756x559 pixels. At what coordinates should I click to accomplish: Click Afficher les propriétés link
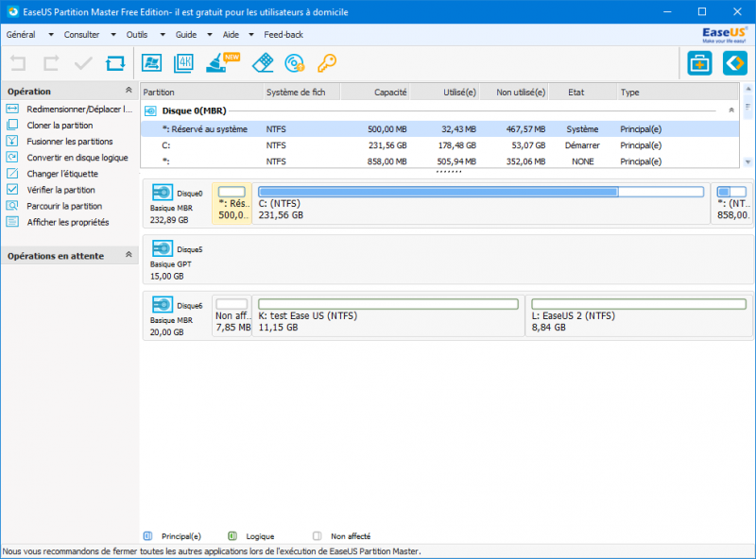(x=68, y=222)
